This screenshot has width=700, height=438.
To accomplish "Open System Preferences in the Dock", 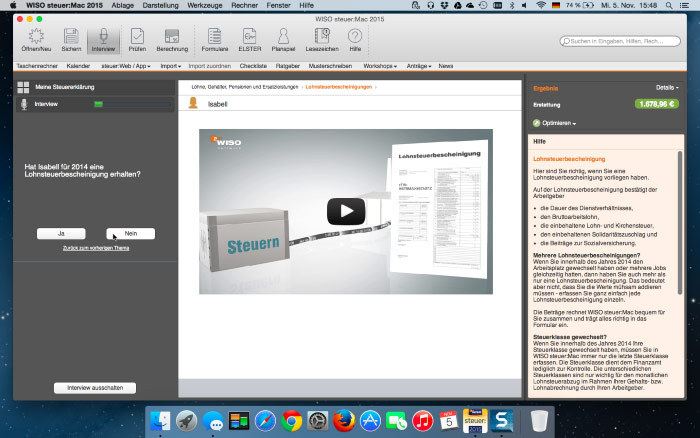I will pyautogui.click(x=318, y=421).
